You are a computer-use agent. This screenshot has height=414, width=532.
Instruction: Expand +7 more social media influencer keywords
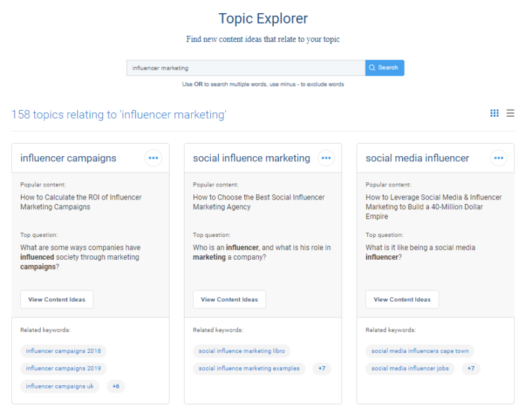471,369
